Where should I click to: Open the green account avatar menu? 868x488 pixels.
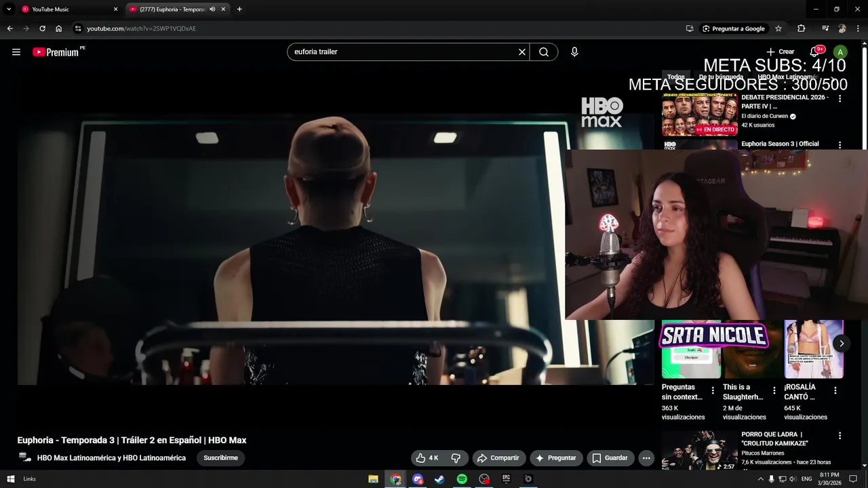pos(840,52)
